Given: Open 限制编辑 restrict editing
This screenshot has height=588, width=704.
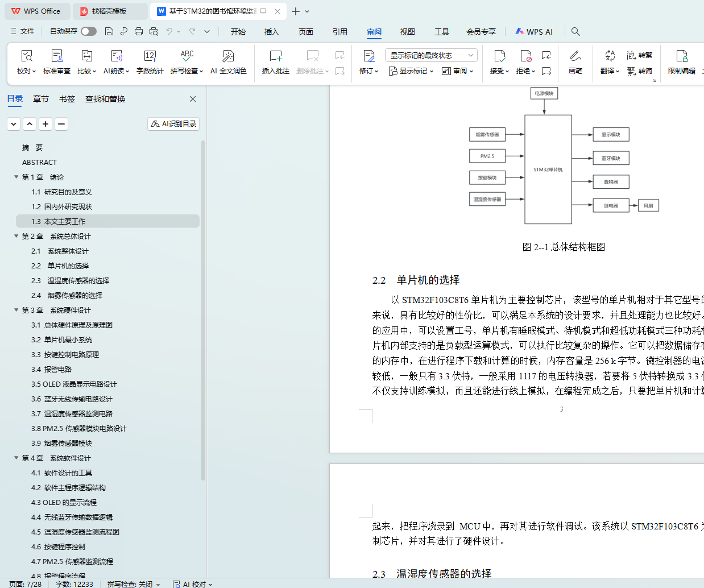Looking at the screenshot, I should (682, 63).
